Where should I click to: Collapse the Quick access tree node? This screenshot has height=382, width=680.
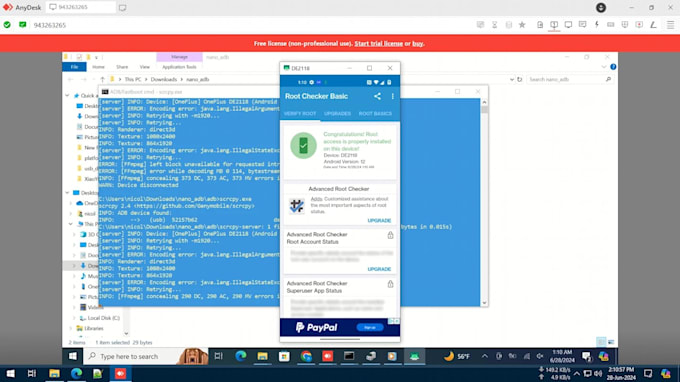tap(67, 95)
